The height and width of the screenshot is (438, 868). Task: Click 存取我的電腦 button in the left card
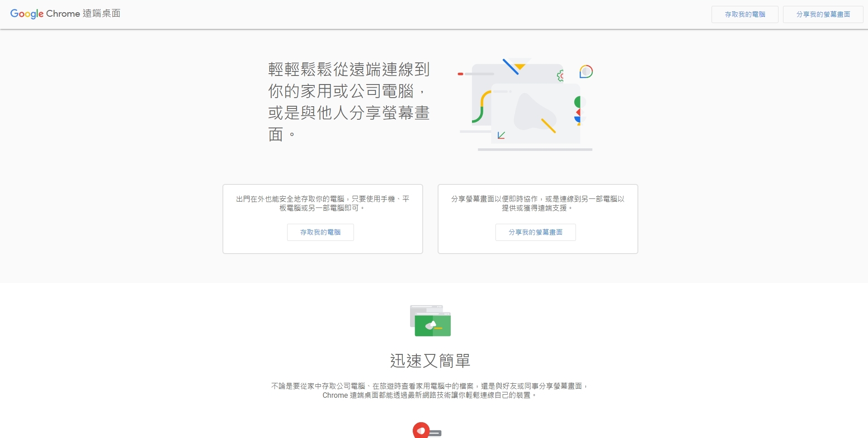(320, 232)
